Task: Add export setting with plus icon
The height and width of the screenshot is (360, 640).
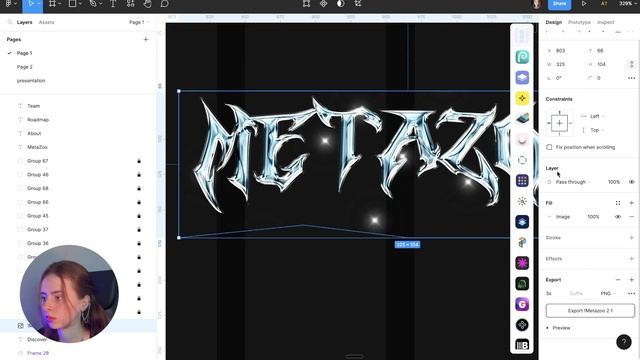Action: (x=631, y=280)
